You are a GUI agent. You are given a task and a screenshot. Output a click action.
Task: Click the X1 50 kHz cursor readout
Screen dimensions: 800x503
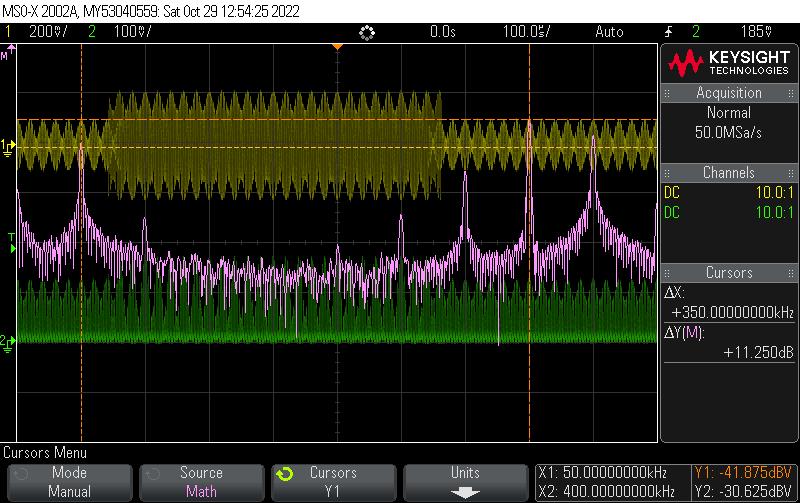603,472
